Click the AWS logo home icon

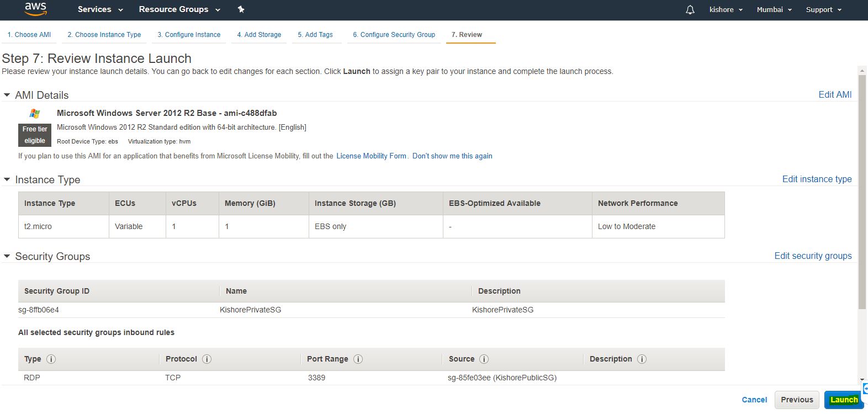click(x=35, y=9)
